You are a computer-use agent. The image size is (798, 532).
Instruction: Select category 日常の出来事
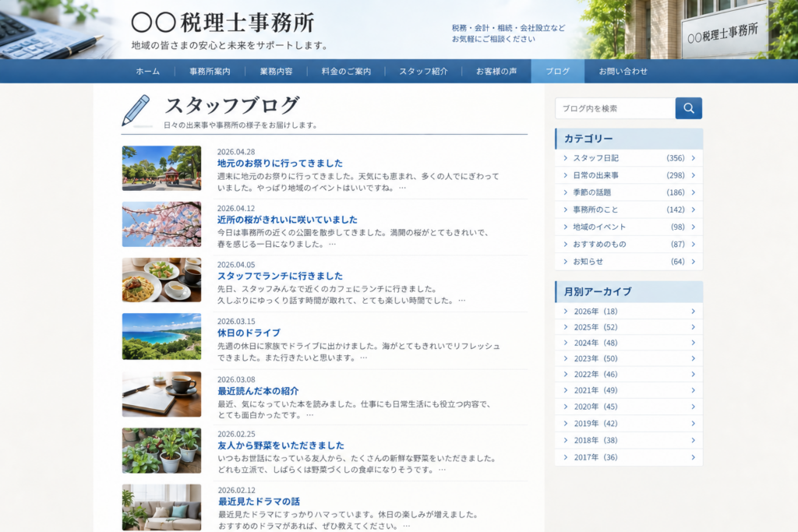coord(629,175)
